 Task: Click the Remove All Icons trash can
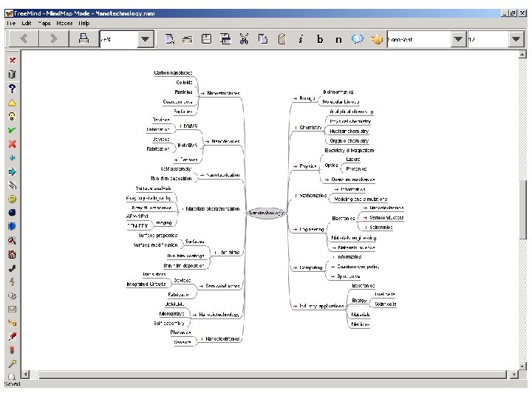[x=13, y=75]
